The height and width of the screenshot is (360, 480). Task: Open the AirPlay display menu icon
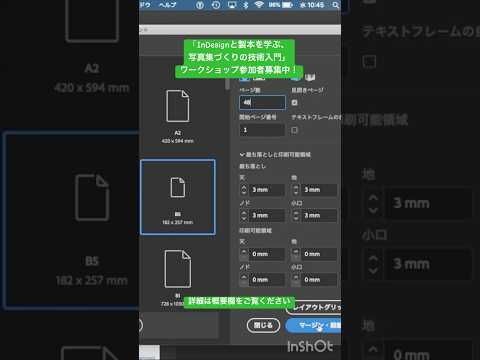232,5
